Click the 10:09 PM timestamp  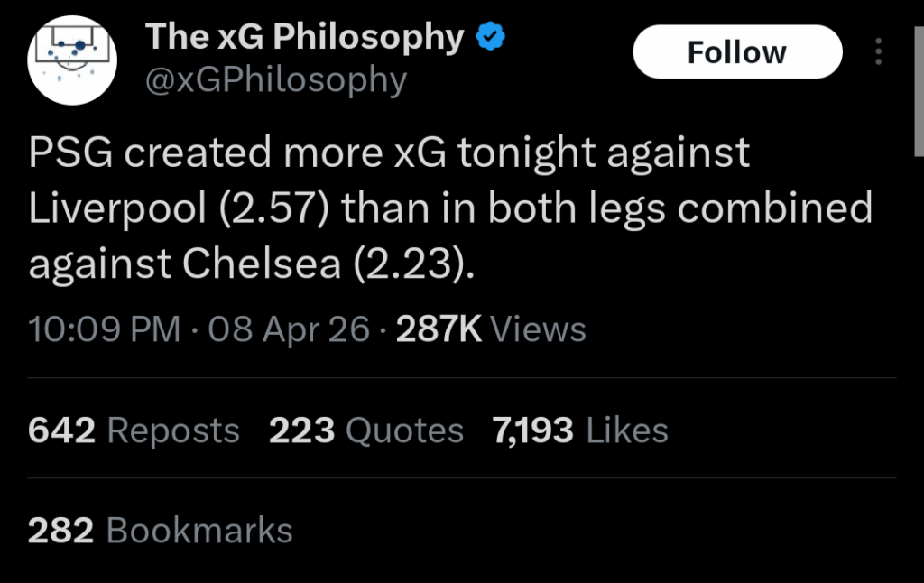point(104,329)
